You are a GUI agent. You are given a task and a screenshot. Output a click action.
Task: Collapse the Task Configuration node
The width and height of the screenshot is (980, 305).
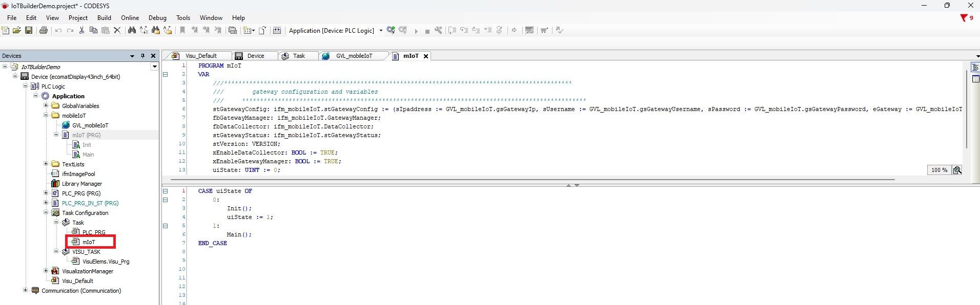point(46,212)
